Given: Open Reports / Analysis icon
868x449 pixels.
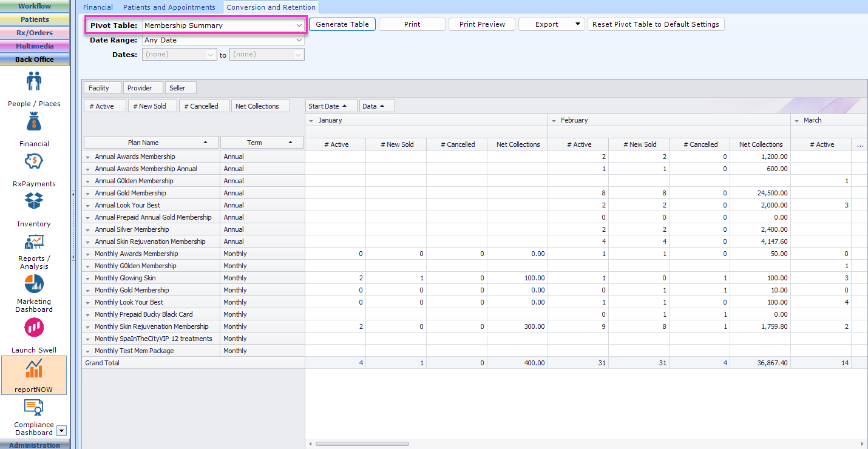Looking at the screenshot, I should coord(34,241).
